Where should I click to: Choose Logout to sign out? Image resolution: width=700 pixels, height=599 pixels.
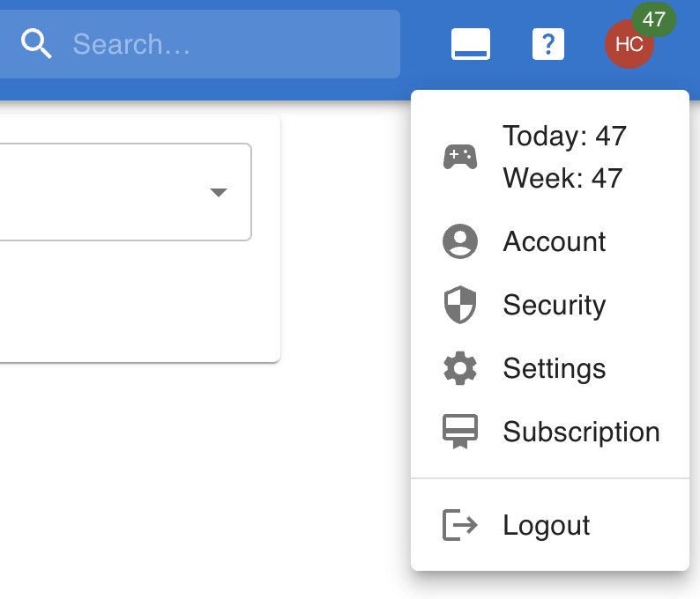(x=546, y=526)
